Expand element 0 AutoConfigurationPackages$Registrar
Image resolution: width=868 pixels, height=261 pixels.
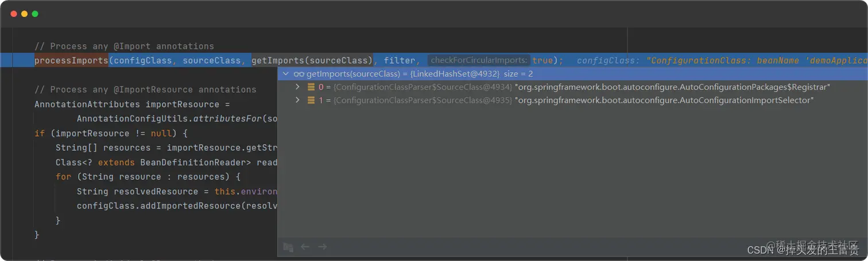pyautogui.click(x=297, y=87)
